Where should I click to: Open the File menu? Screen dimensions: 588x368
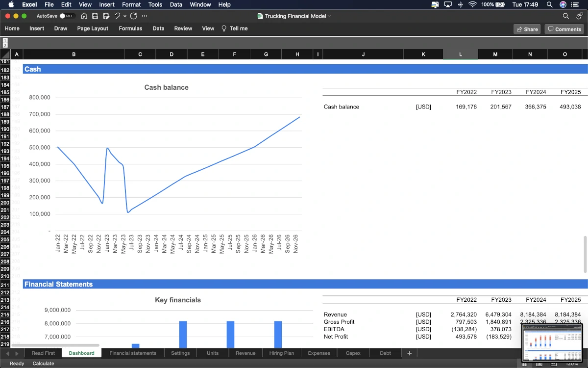(x=49, y=4)
